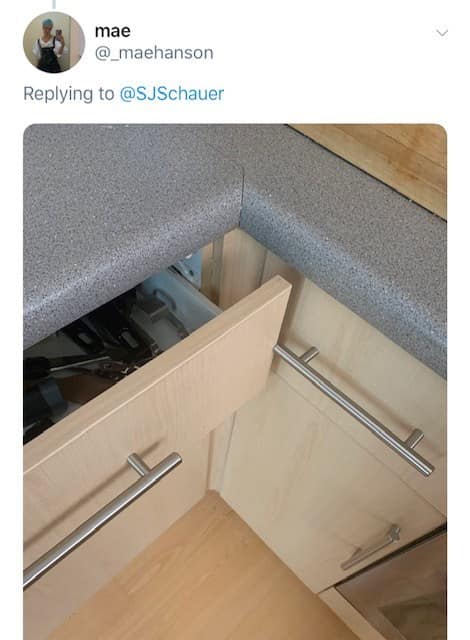This screenshot has height=640, width=470.
Task: Open the @_maehanson handle
Action: pyautogui.click(x=154, y=53)
